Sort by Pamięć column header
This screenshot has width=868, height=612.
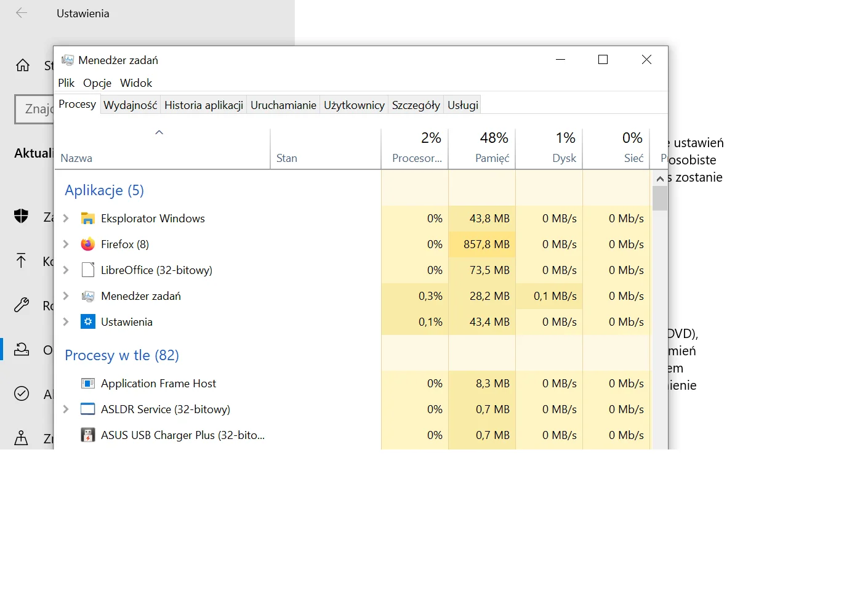[x=482, y=148]
